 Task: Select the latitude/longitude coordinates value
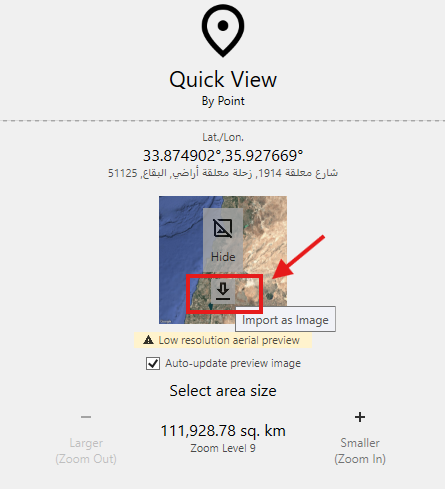pos(223,156)
